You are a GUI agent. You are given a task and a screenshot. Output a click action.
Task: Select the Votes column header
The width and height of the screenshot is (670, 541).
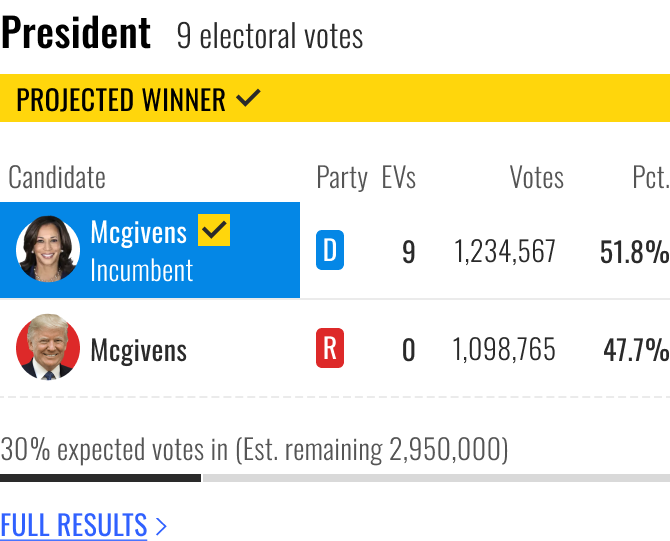point(537,177)
